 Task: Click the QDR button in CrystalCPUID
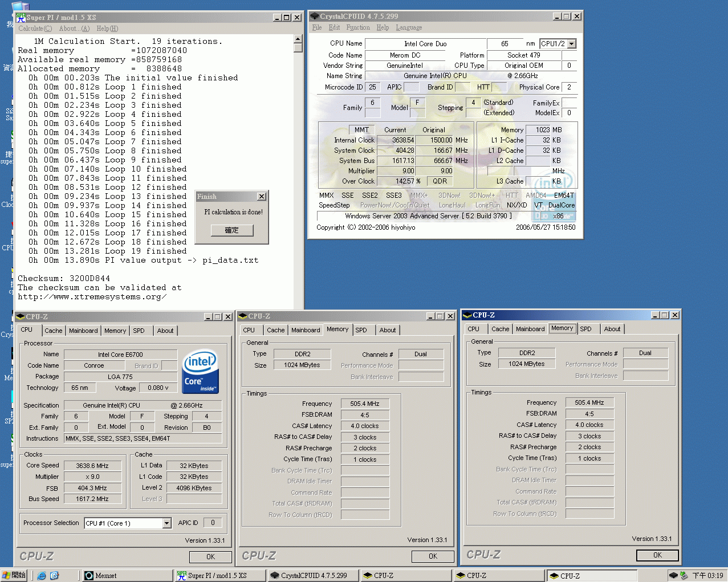(440, 181)
